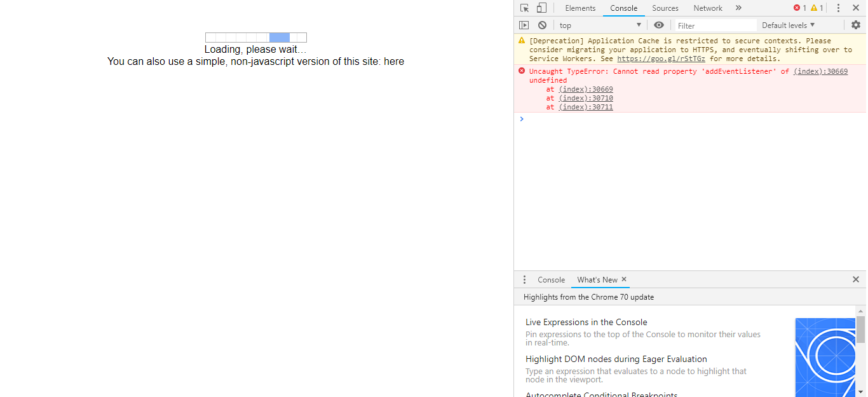Show more DevTools tabs chevron
The height and width of the screenshot is (397, 868).
coord(738,8)
